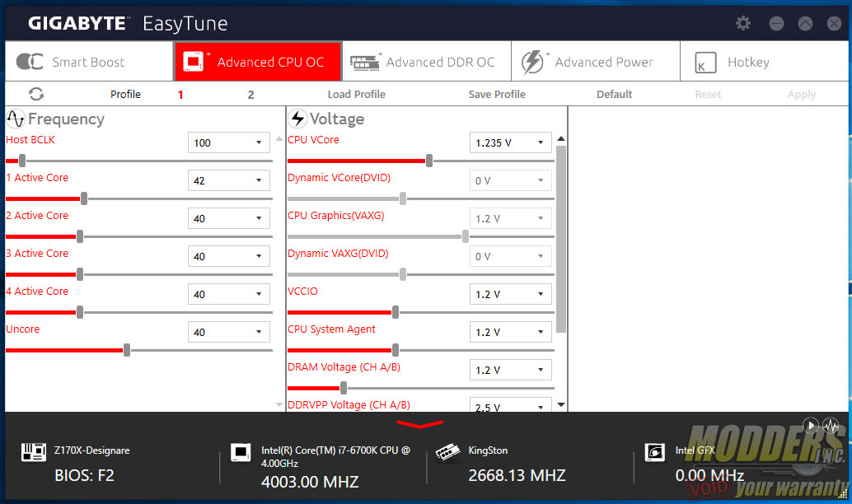Click the 3 Active Core slider handle
Viewport: 852px width, 504px height.
pos(80,274)
